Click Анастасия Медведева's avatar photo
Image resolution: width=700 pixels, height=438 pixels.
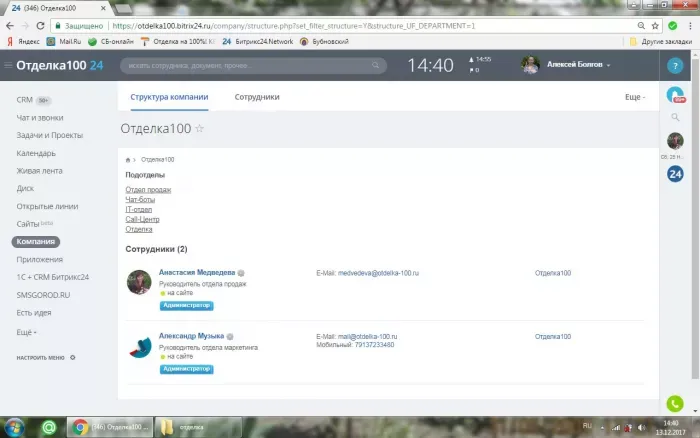[x=139, y=282]
